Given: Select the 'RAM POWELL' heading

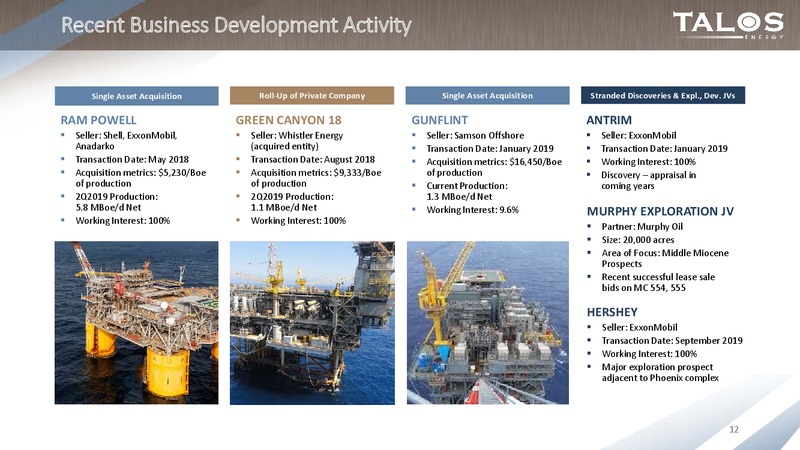Looking at the screenshot, I should point(98,120).
